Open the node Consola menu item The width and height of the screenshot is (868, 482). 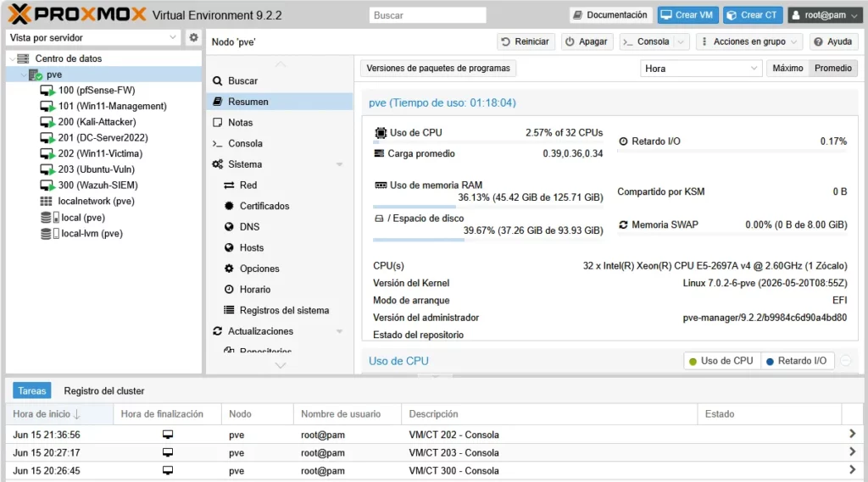point(279,143)
